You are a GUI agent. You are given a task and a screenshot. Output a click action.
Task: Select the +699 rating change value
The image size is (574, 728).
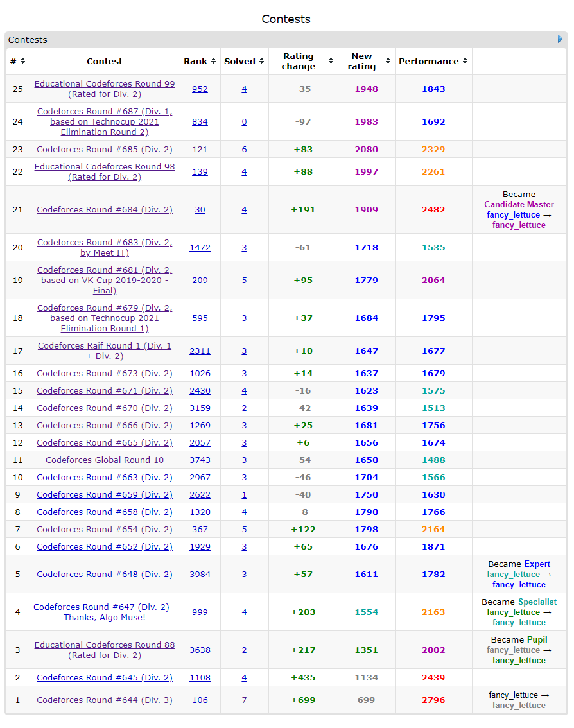pos(303,700)
